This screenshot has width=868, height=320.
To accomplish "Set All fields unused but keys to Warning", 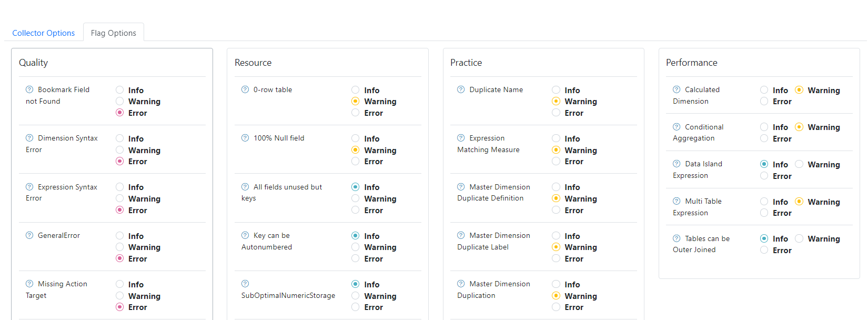I will tap(356, 198).
